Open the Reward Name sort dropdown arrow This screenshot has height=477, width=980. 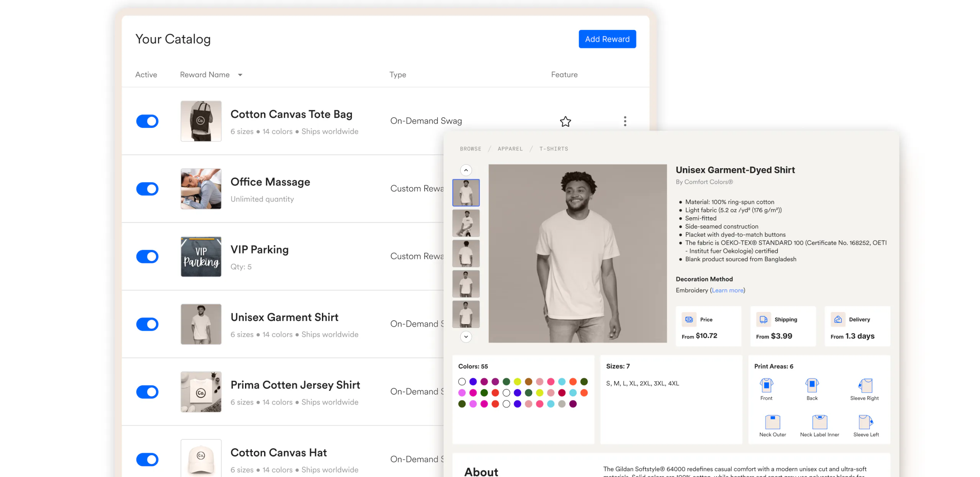[240, 75]
